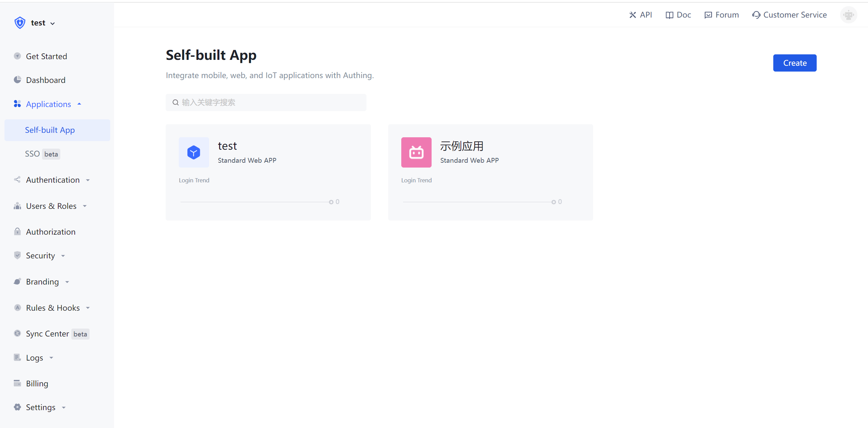Viewport: 868px width, 428px height.
Task: Click the Authing shield logo icon
Action: 20,23
